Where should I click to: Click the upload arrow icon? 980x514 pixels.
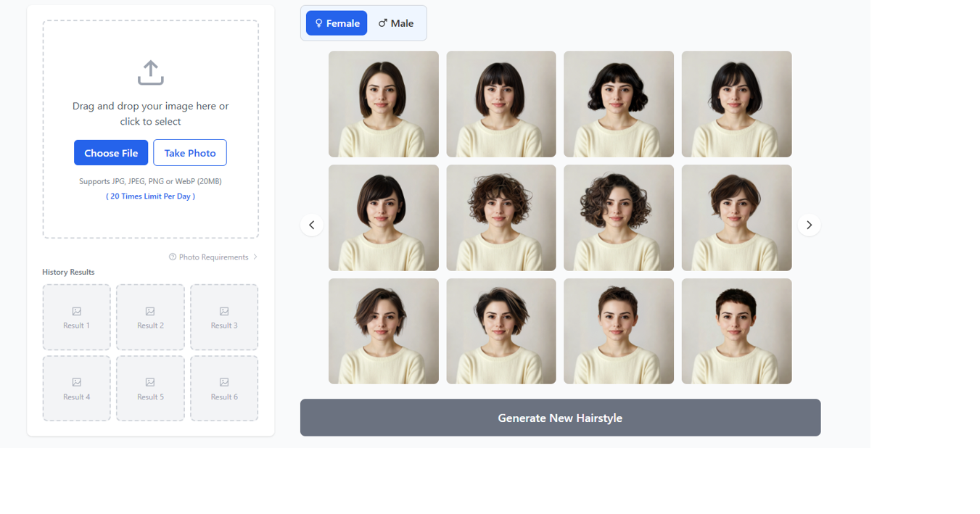click(150, 72)
